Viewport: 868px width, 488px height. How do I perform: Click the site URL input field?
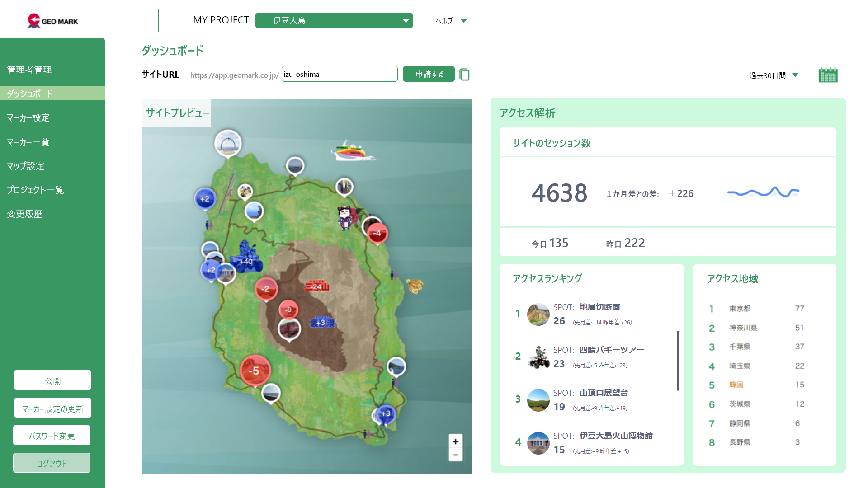coord(339,75)
